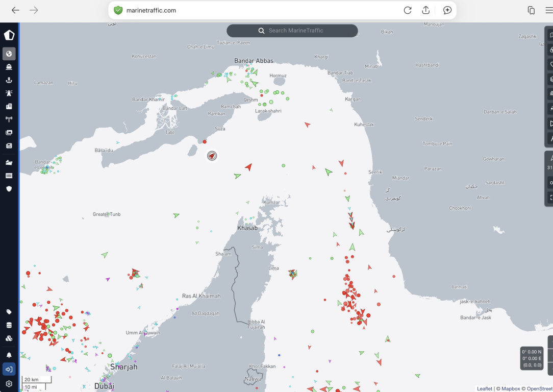553x392 pixels.
Task: Open the Lighthouse lights icon
Action: pyautogui.click(x=9, y=93)
